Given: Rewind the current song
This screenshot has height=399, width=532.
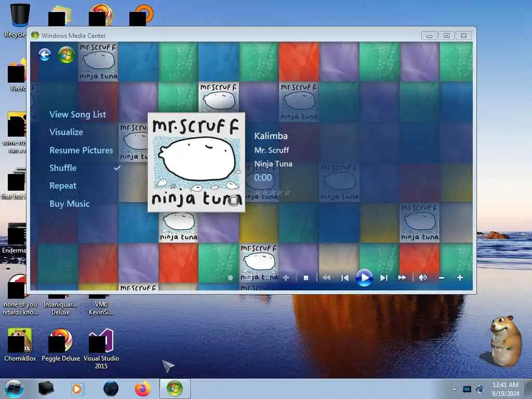Looking at the screenshot, I should (326, 277).
